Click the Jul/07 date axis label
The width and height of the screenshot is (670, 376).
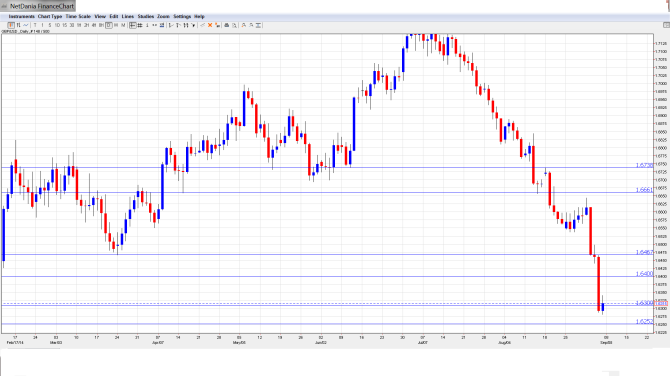click(422, 343)
